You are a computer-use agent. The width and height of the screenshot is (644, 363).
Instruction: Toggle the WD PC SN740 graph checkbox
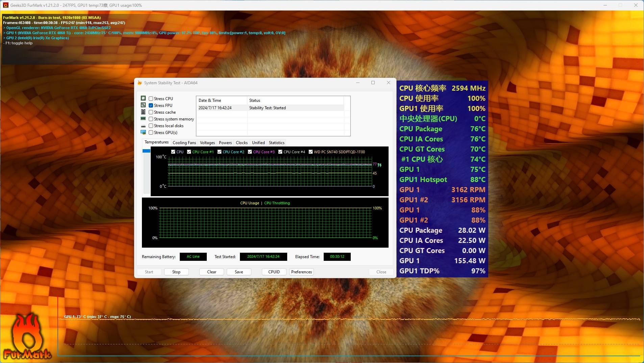click(311, 152)
